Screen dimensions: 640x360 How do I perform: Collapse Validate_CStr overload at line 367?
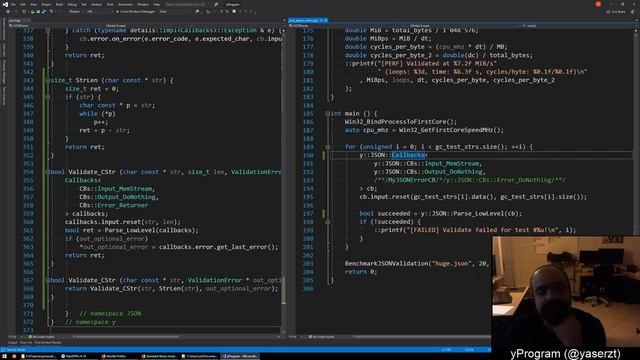[48, 280]
